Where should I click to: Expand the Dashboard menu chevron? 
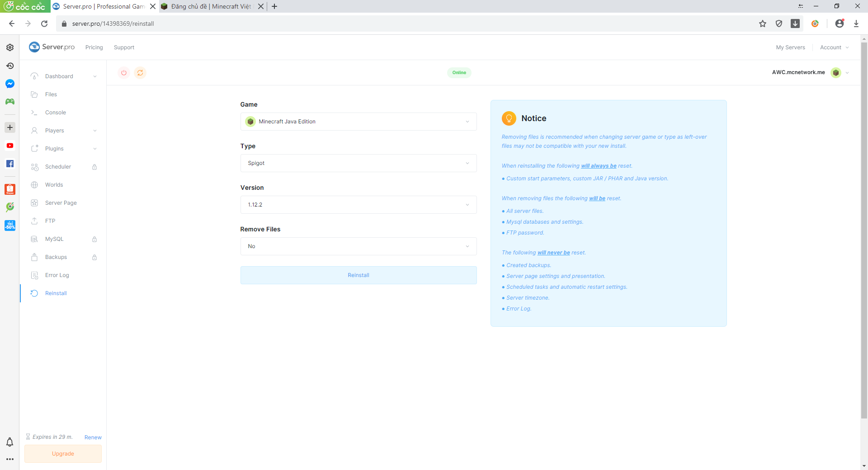point(95,76)
